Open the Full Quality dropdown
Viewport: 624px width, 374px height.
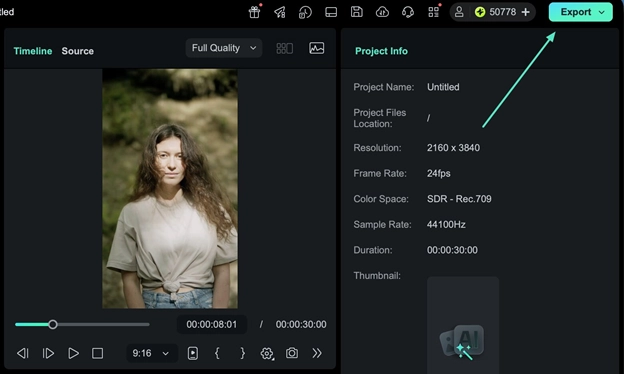tap(224, 48)
